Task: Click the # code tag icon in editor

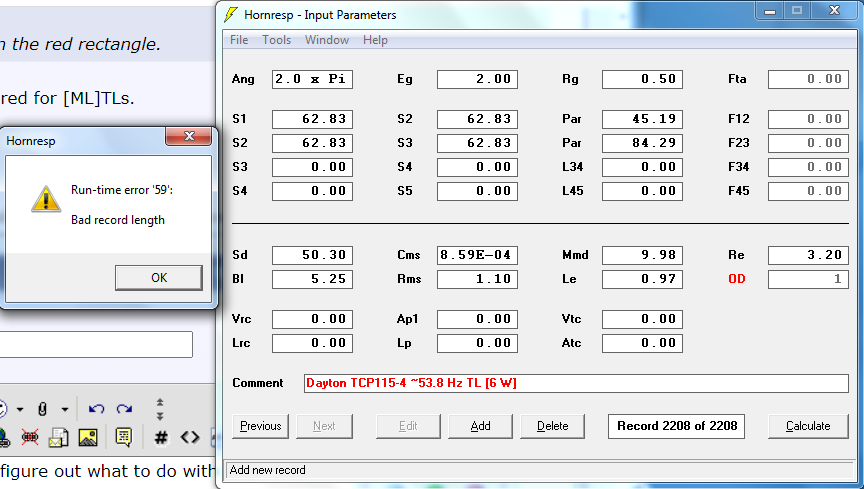Action: click(160, 438)
